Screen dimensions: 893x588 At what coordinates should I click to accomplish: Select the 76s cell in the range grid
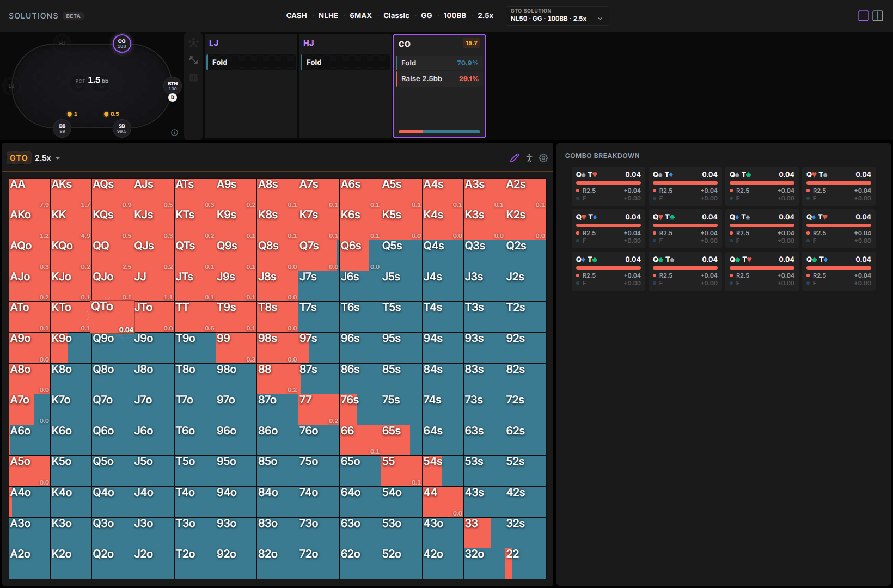tap(360, 409)
